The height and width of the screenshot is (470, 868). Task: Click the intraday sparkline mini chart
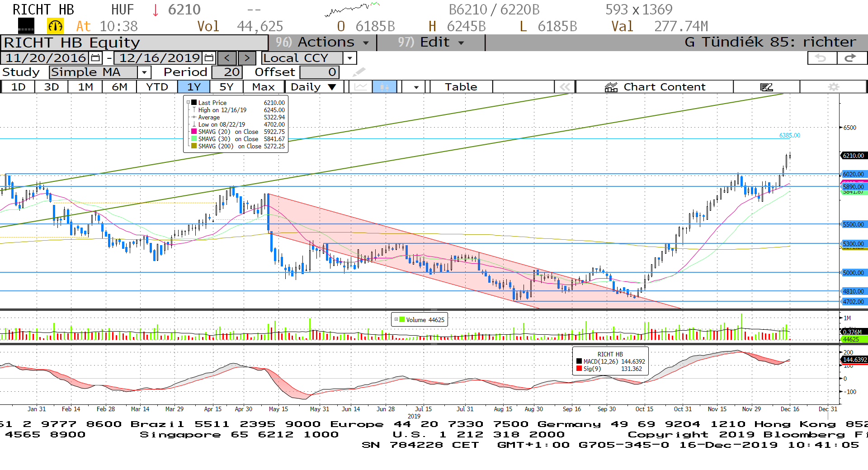[x=352, y=9]
